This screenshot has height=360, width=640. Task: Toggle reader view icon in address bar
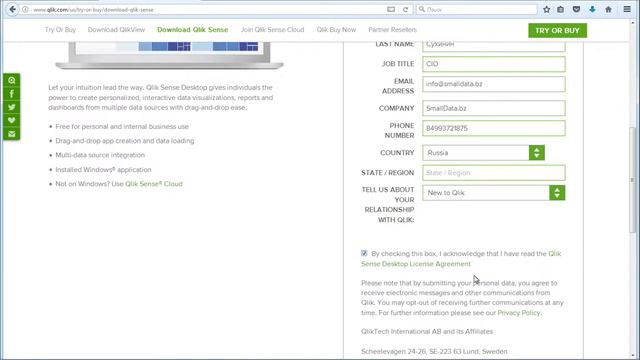[391, 9]
